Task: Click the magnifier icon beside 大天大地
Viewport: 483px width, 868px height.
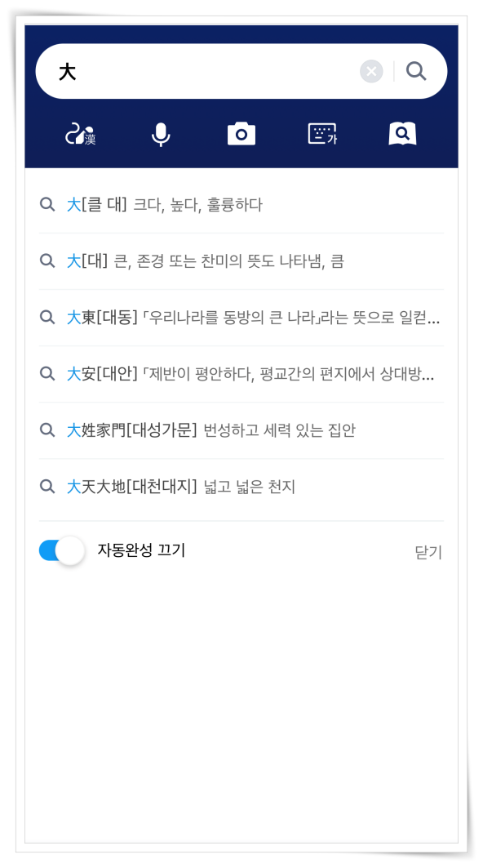Action: (47, 487)
